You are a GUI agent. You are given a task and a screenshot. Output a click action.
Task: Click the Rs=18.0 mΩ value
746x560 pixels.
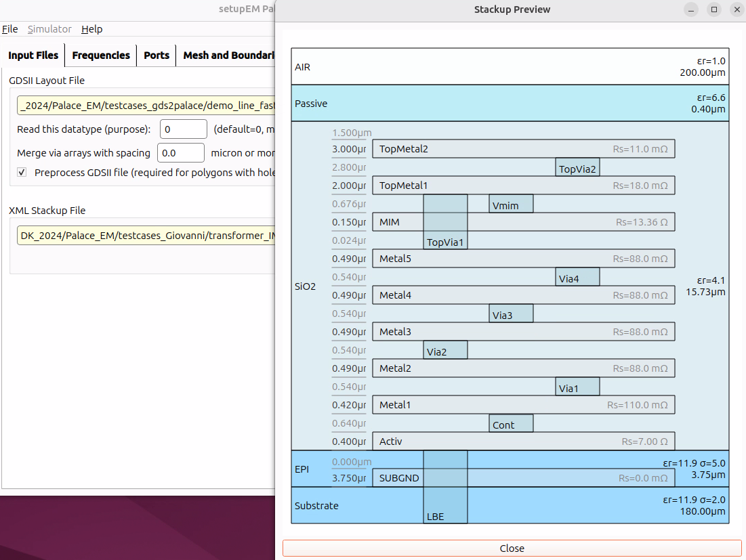click(x=640, y=186)
